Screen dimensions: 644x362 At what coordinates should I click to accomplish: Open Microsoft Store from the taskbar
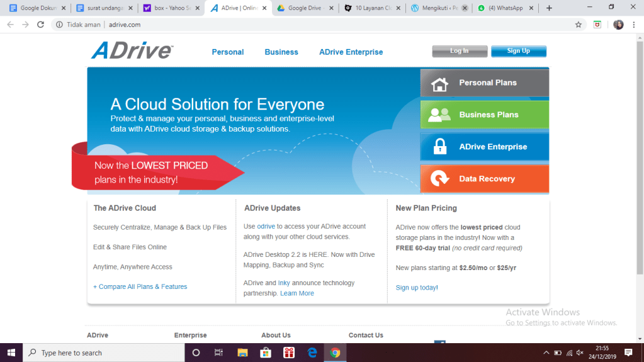point(266,353)
